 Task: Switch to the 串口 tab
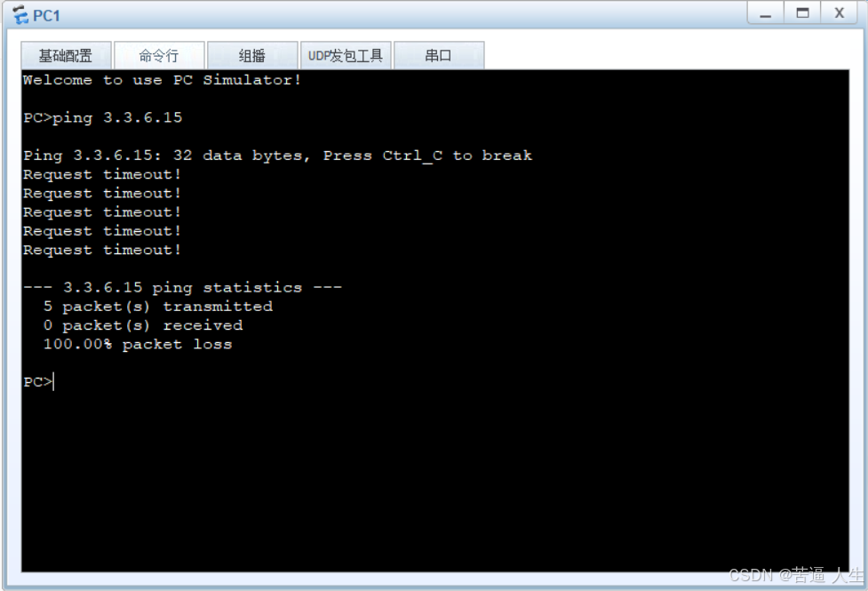coord(438,55)
